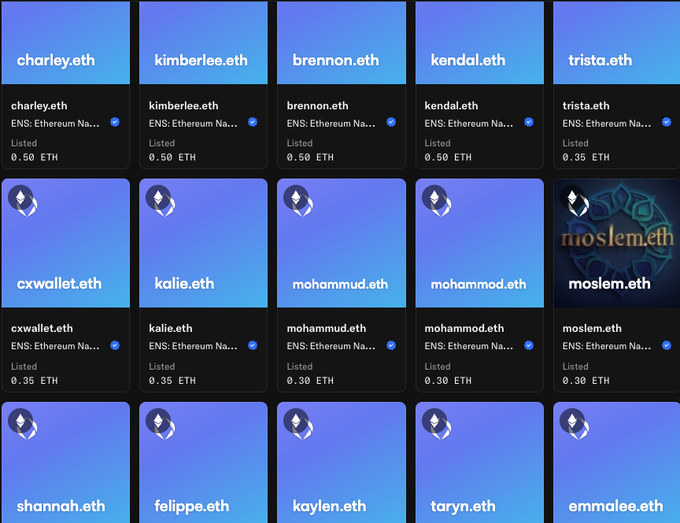Open ENS collection link under mohammod.eth
This screenshot has height=523, width=680.
[469, 346]
